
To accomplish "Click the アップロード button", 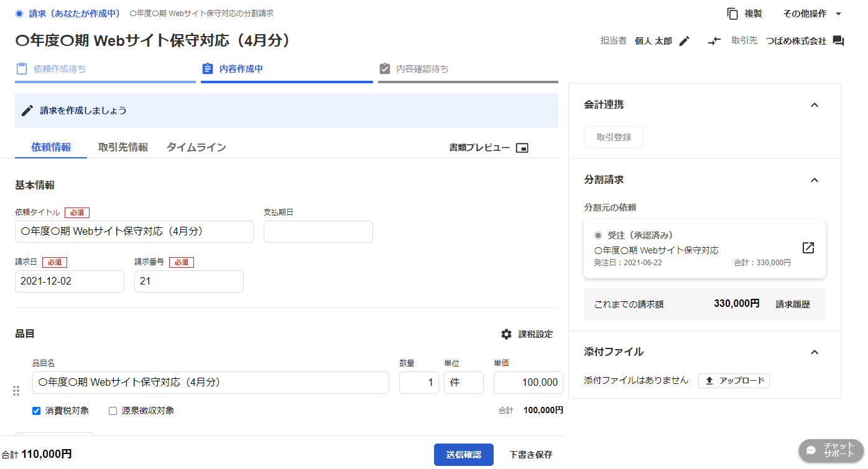I will 734,381.
